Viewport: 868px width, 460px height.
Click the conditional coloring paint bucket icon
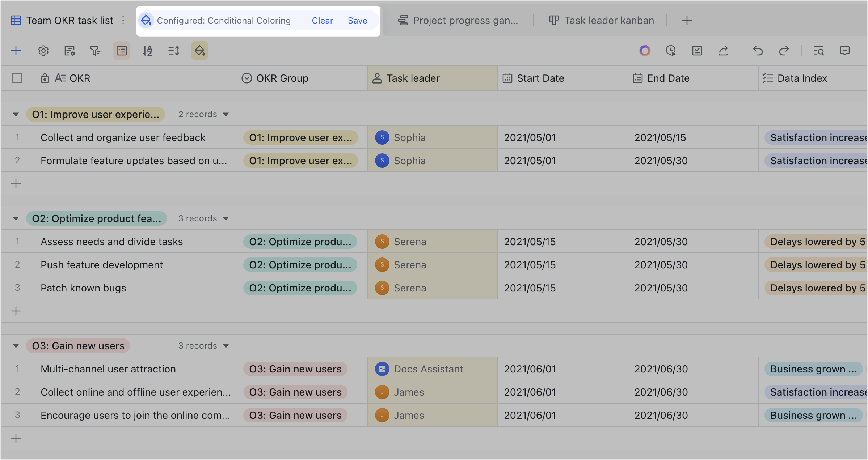tap(199, 51)
